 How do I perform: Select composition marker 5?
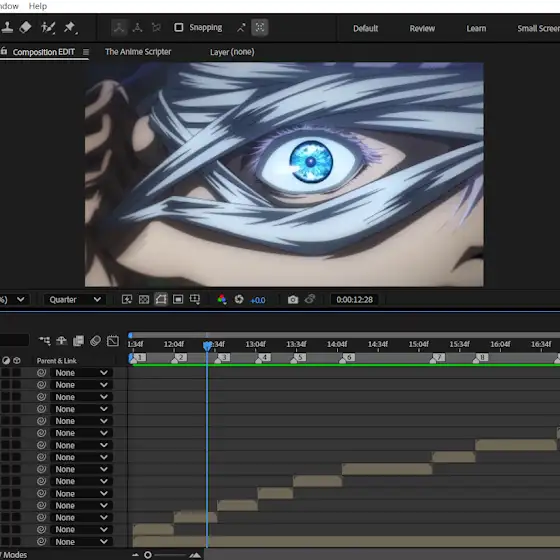[x=298, y=358]
